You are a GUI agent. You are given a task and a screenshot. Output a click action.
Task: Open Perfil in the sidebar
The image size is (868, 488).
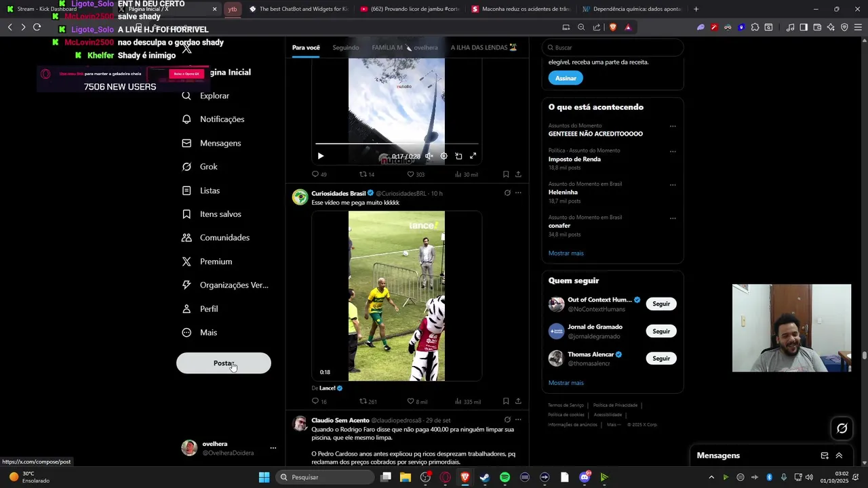tap(200, 309)
